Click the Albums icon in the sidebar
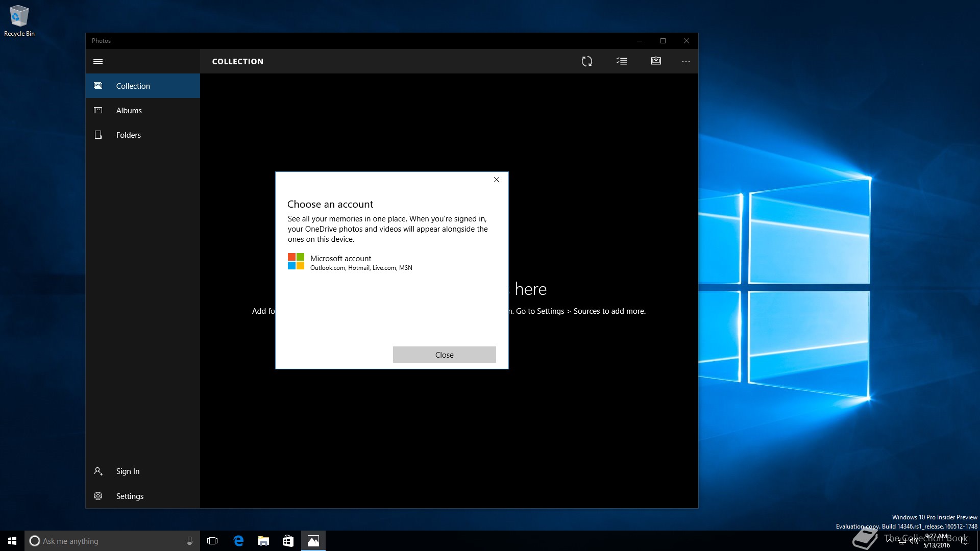 [98, 110]
